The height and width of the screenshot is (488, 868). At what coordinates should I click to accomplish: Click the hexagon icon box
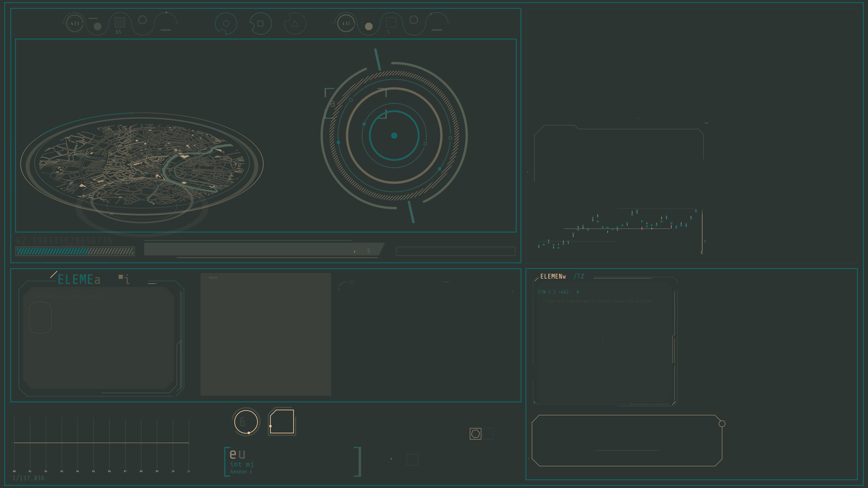[x=475, y=434]
